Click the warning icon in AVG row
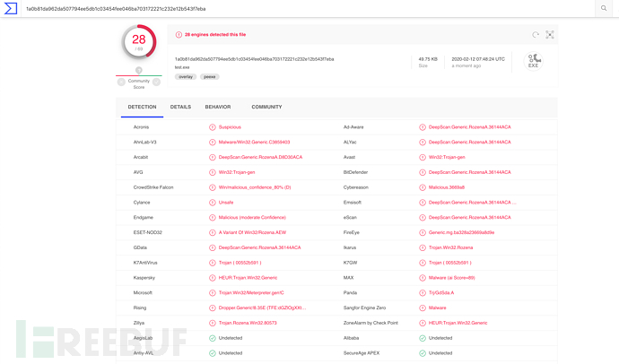Image resolution: width=619 pixels, height=364 pixels. coord(213,172)
